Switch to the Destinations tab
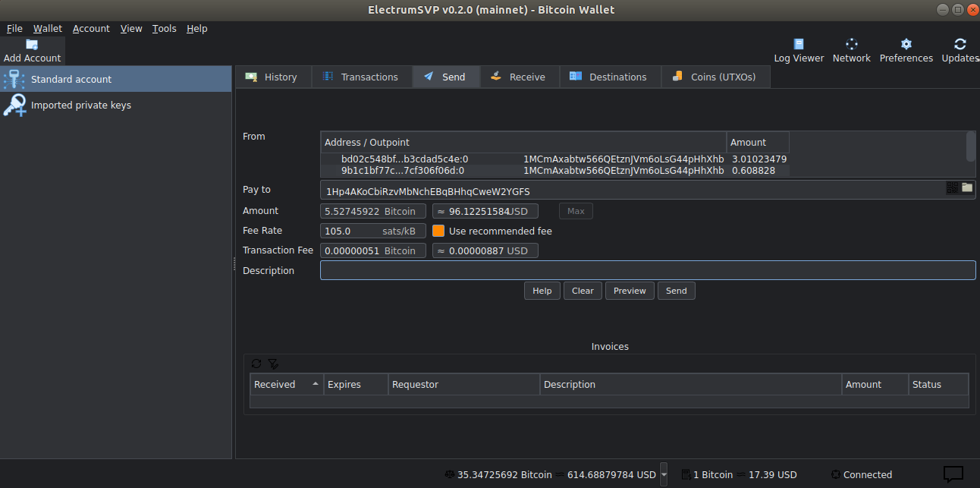Image resolution: width=980 pixels, height=488 pixels. coord(610,77)
